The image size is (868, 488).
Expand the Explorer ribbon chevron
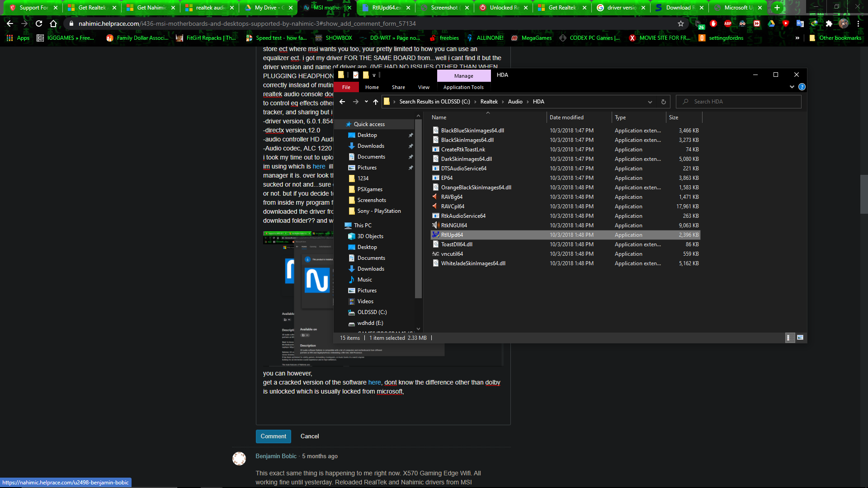pos(792,87)
